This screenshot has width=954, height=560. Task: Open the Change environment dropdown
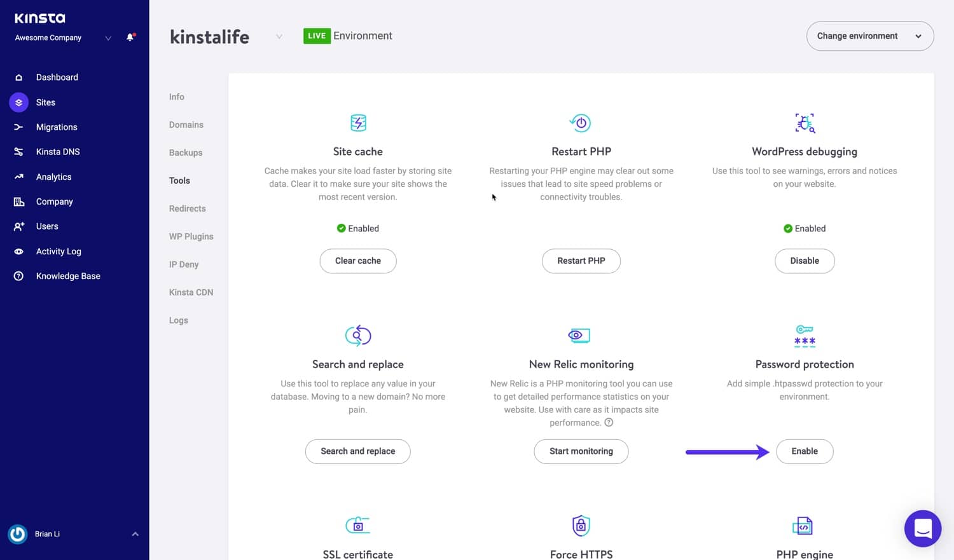[x=869, y=36]
